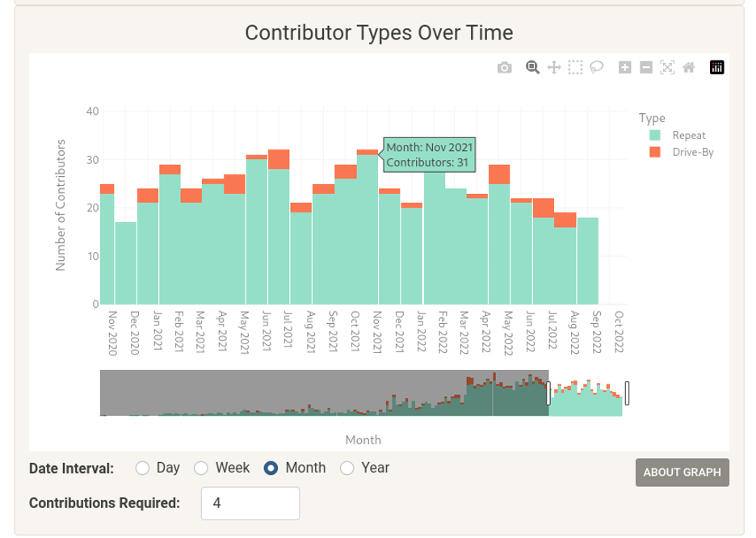Click the Contributions Required input field
This screenshot has height=538, width=756.
(249, 503)
